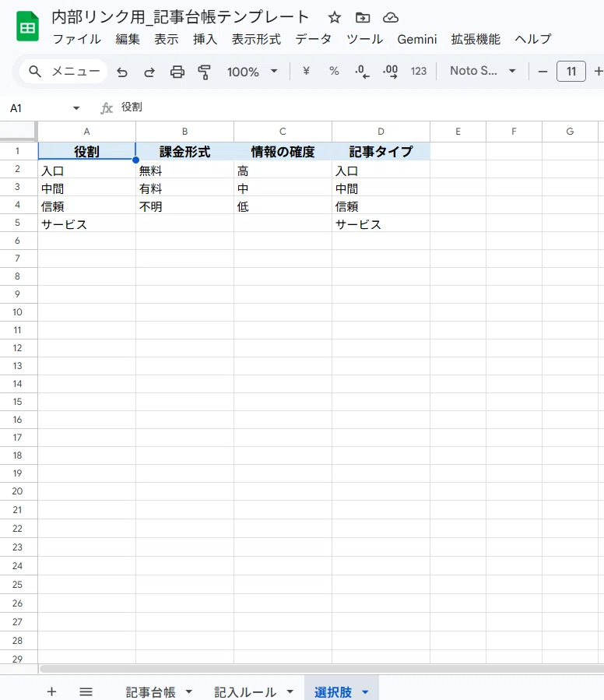Screen dimensions: 604x700
Task: Click the document title 内部リンク用_記事台帳テンプレート
Action: [x=181, y=17]
